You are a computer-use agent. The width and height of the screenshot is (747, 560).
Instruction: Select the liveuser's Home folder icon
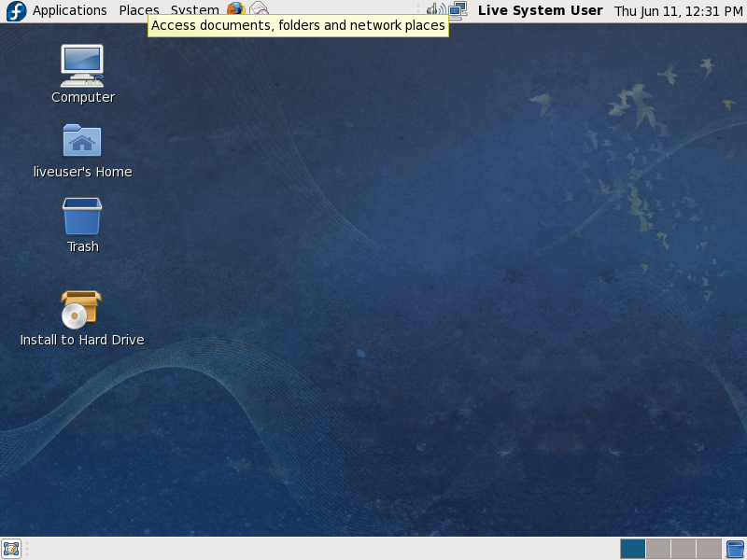[82, 141]
